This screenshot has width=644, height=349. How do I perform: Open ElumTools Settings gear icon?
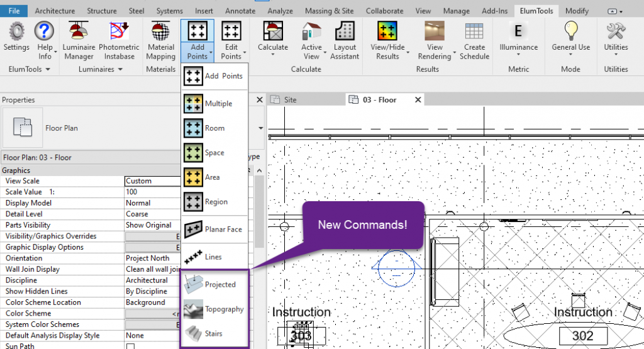16,31
